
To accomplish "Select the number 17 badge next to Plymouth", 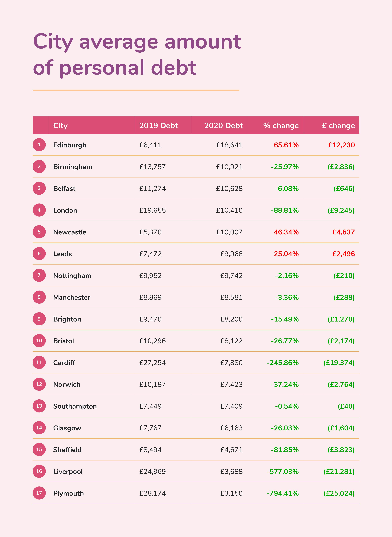I will [39, 493].
